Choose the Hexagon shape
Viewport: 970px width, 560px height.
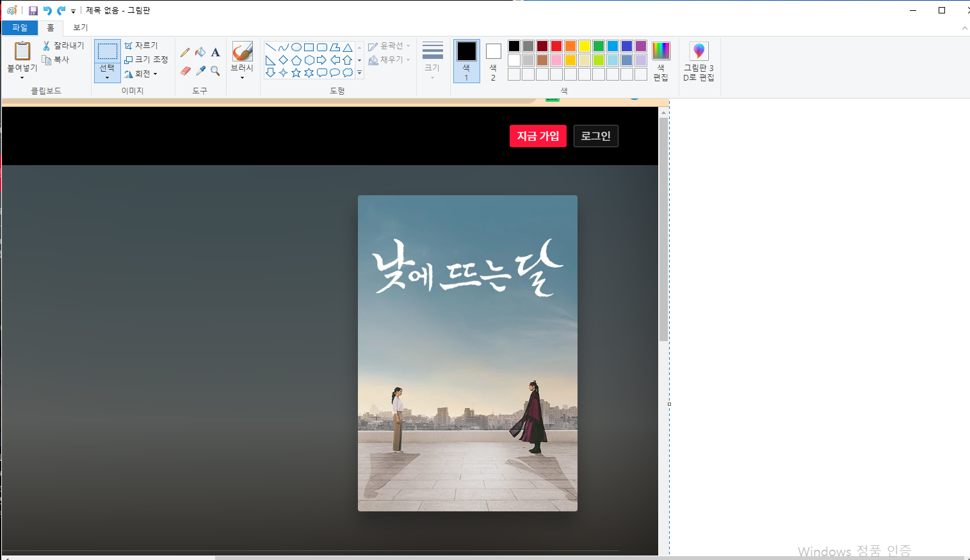(x=309, y=60)
